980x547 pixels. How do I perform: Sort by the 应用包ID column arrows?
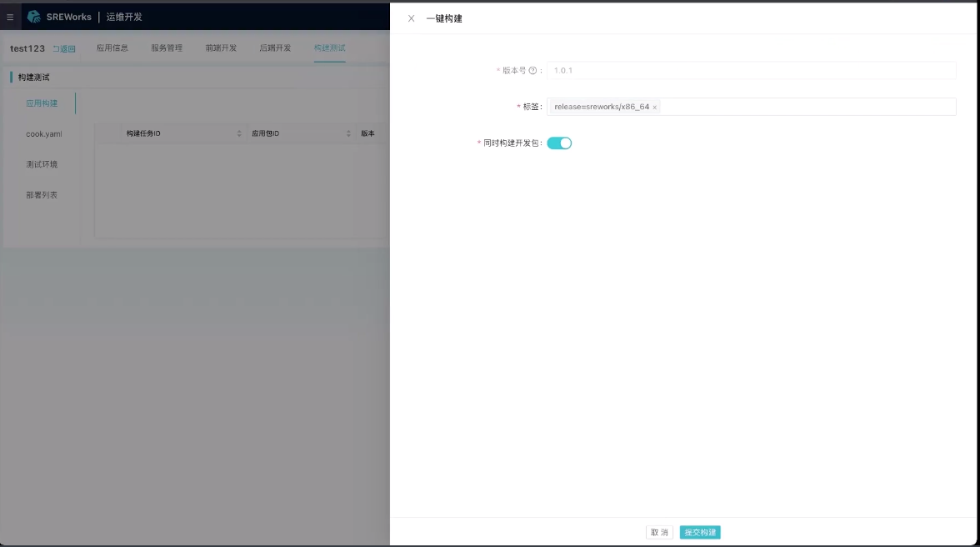[x=349, y=133]
